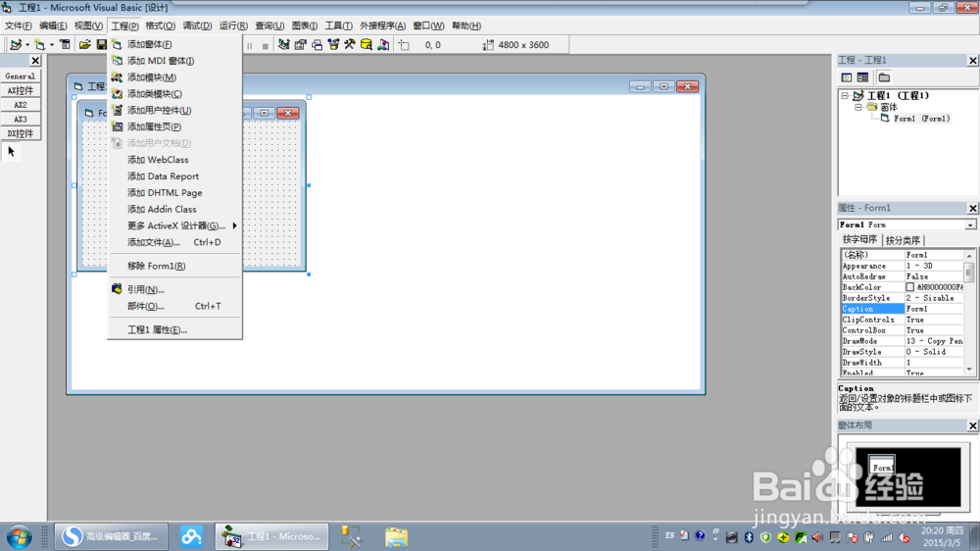The height and width of the screenshot is (551, 980).
Task: Open the dropdown arrow beside Add Project icon
Action: coord(27,45)
